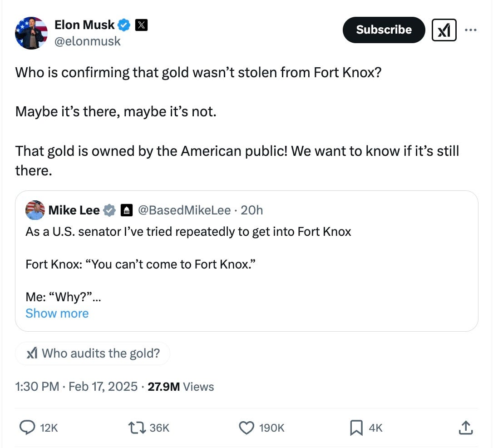This screenshot has height=448, width=503.
Task: Click Elon Musk's profile picture
Action: [x=31, y=33]
